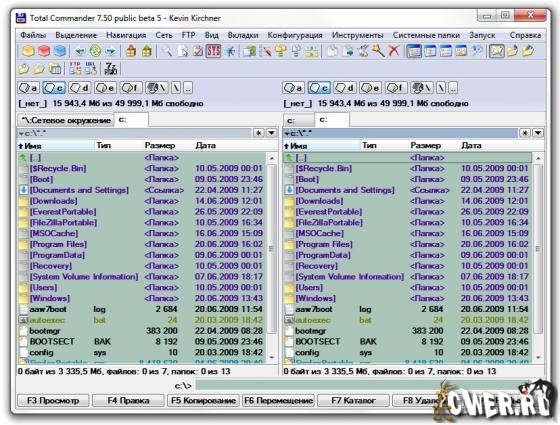The width and height of the screenshot is (560, 425).
Task: Click the red cube toolbar icon
Action: pos(44,51)
